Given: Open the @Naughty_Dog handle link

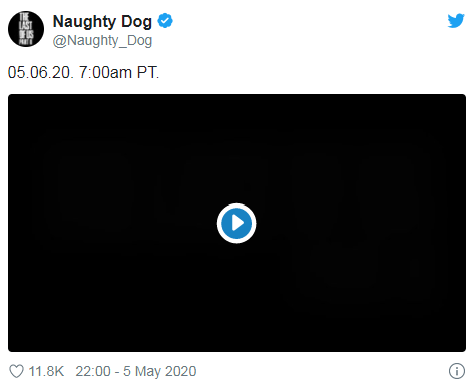Looking at the screenshot, I should [x=102, y=41].
